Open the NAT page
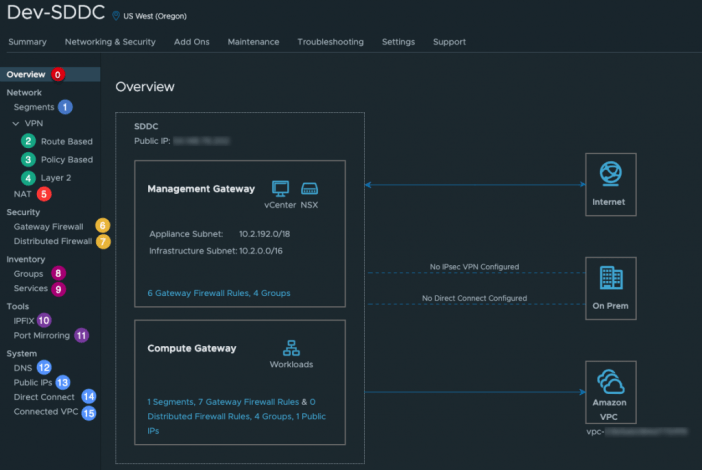The height and width of the screenshot is (470, 702). pyautogui.click(x=22, y=194)
